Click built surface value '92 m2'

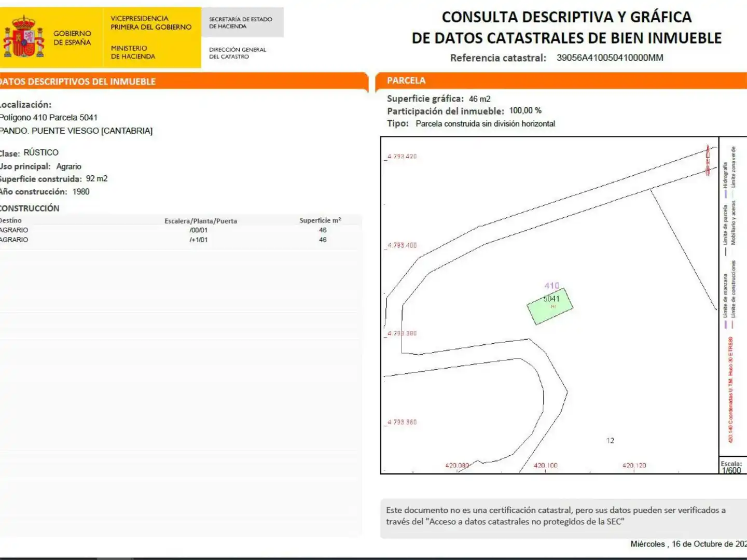96,178
